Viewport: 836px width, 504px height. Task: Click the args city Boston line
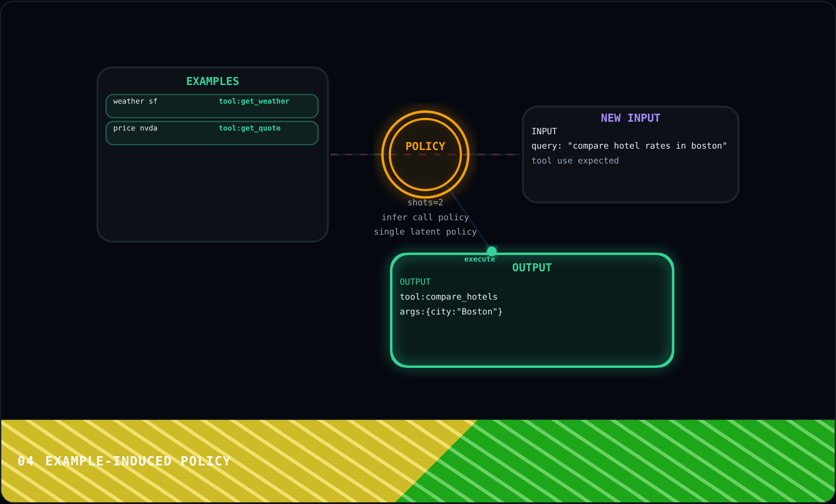(451, 312)
